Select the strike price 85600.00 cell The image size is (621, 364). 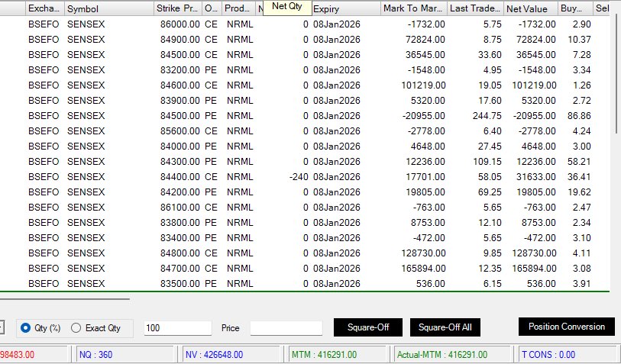click(x=180, y=131)
